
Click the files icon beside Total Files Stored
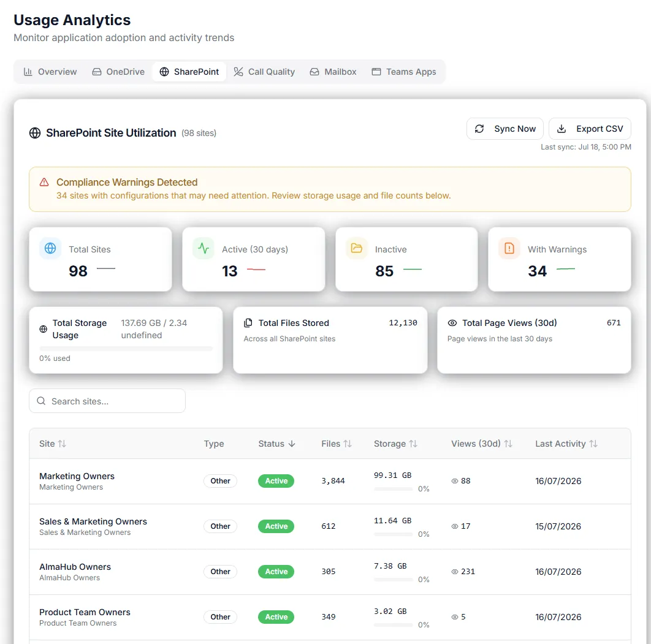(248, 323)
